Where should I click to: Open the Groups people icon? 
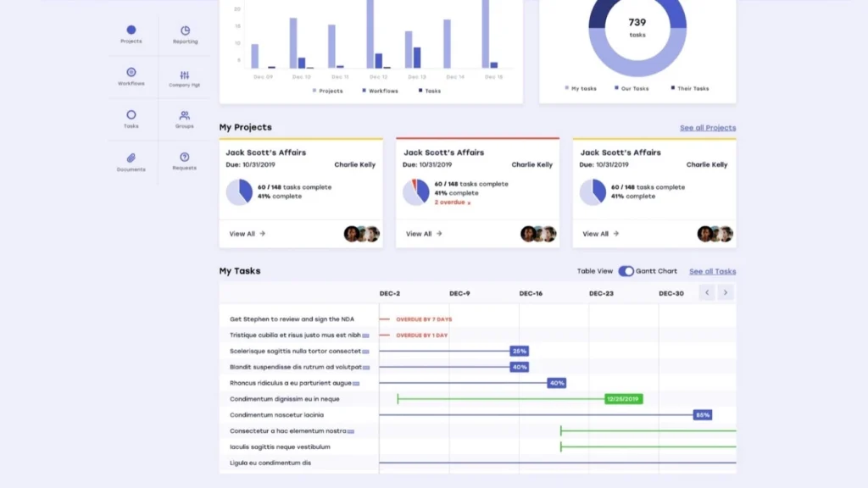pos(184,115)
